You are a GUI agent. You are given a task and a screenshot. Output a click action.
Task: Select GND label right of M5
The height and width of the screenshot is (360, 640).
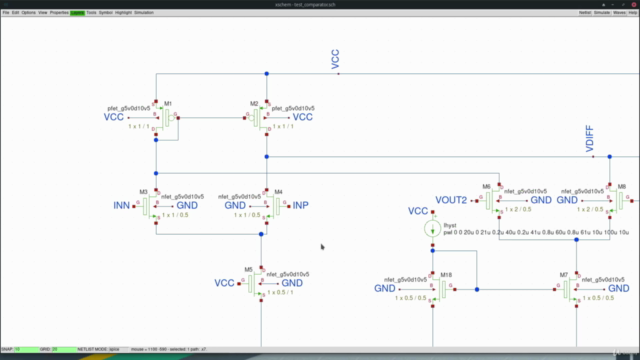pos(292,283)
